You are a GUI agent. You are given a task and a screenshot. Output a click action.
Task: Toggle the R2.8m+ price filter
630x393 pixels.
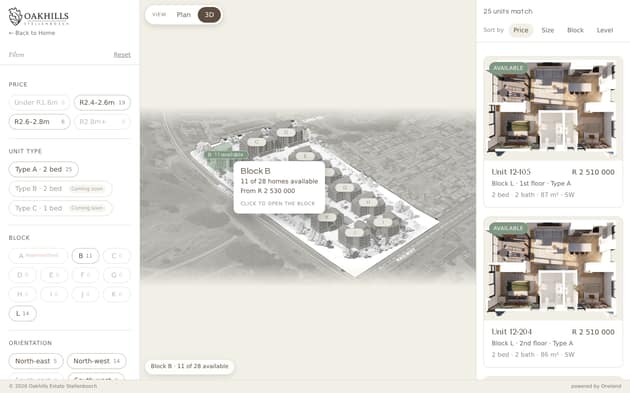pyautogui.click(x=102, y=122)
